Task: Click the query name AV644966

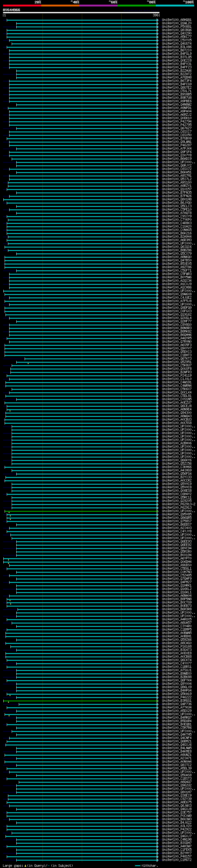Action: click(x=11, y=10)
